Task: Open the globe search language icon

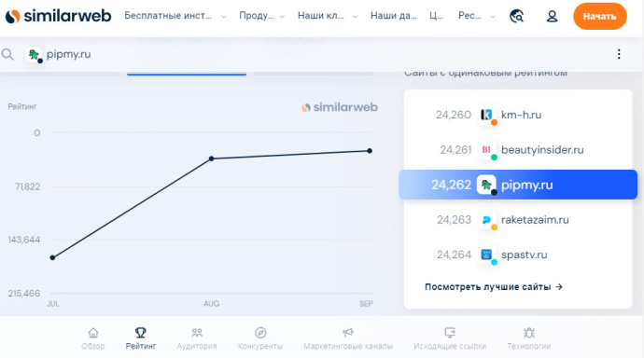Action: (x=517, y=17)
